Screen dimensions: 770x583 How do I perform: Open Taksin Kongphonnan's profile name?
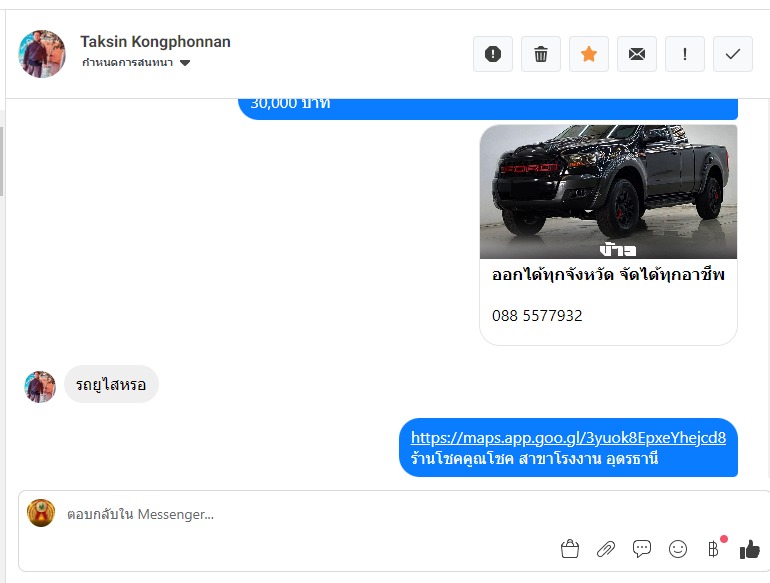click(x=155, y=42)
